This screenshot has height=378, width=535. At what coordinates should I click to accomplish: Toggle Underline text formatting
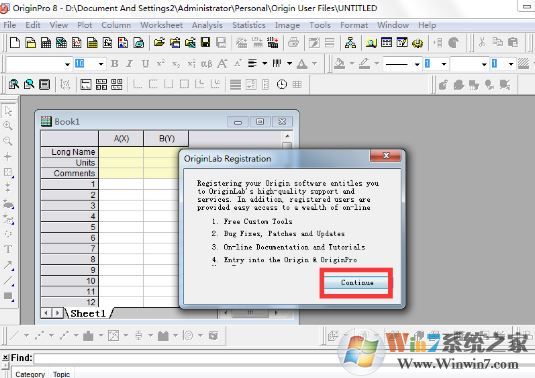point(145,63)
